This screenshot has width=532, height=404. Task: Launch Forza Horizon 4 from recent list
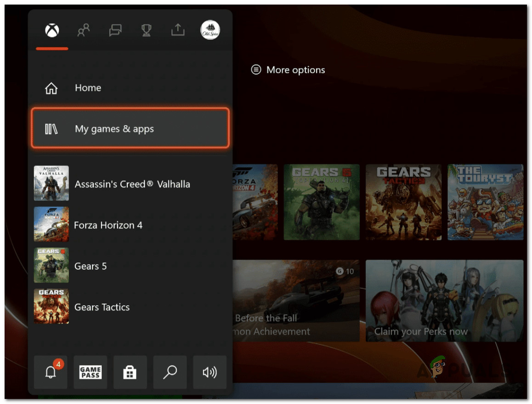point(130,224)
